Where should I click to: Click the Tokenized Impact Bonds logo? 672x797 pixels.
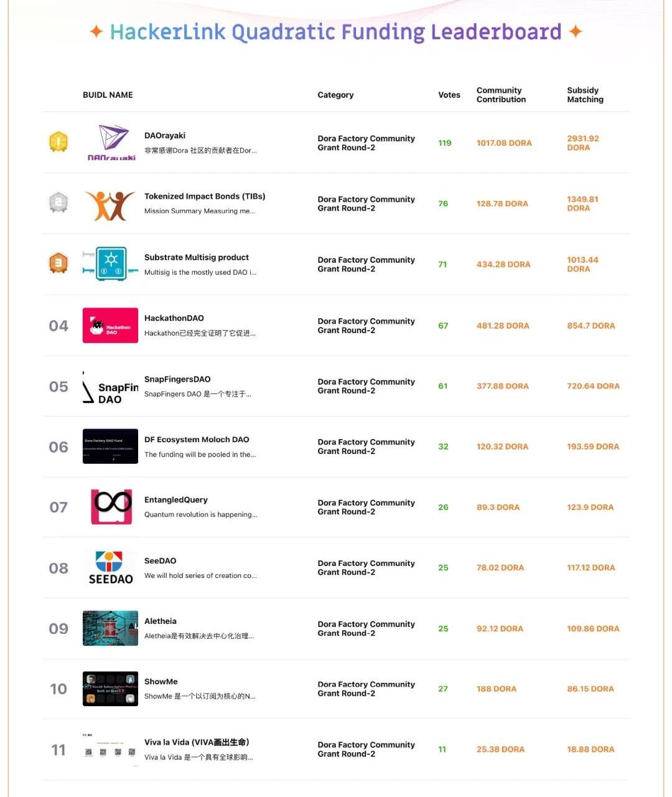click(x=110, y=205)
